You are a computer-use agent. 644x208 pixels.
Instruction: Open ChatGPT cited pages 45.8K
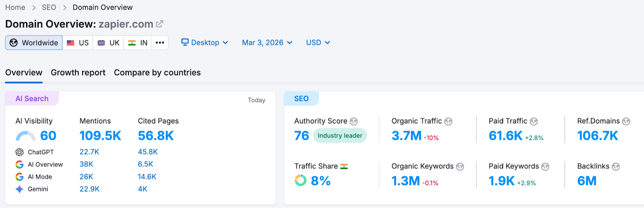[x=148, y=152]
